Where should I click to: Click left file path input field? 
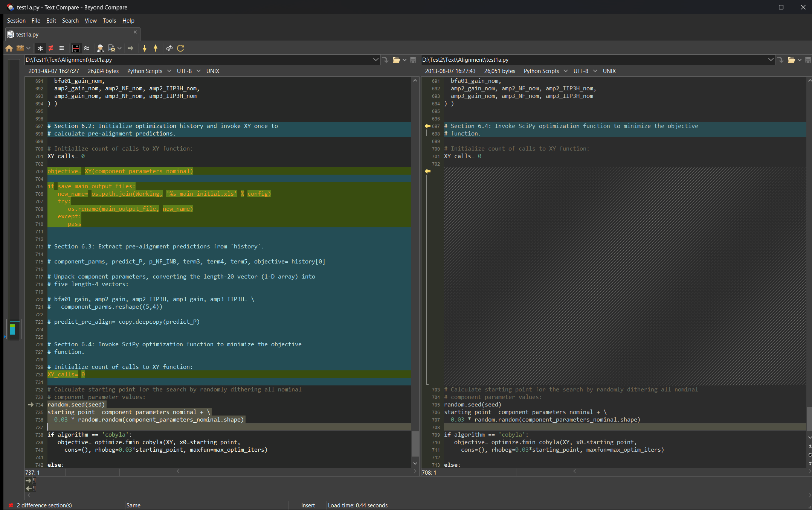(198, 60)
